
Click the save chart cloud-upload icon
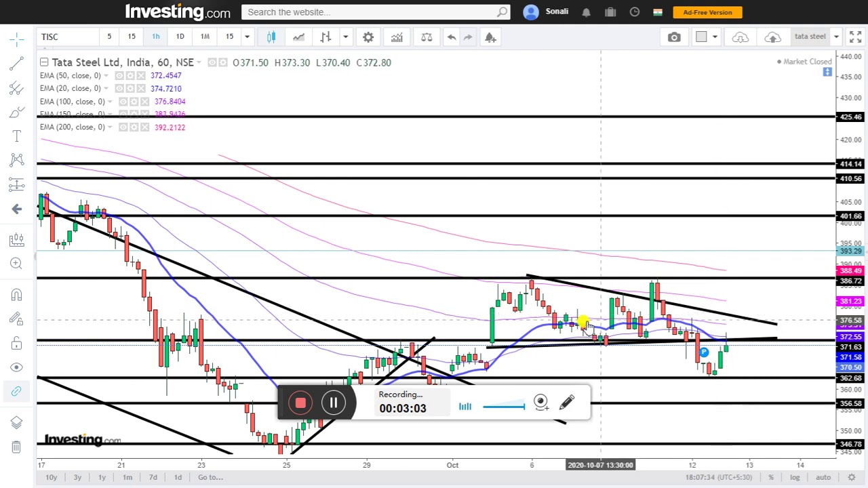coord(772,37)
